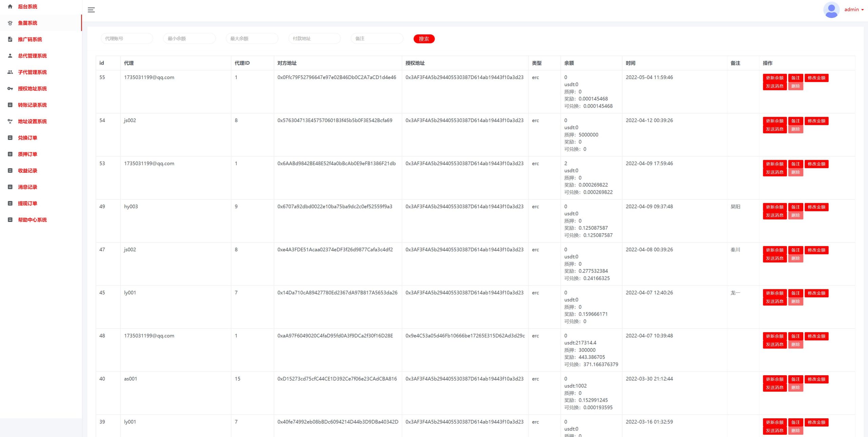Click the 后台系统 sidebar icon
The height and width of the screenshot is (437, 868).
[10, 6]
